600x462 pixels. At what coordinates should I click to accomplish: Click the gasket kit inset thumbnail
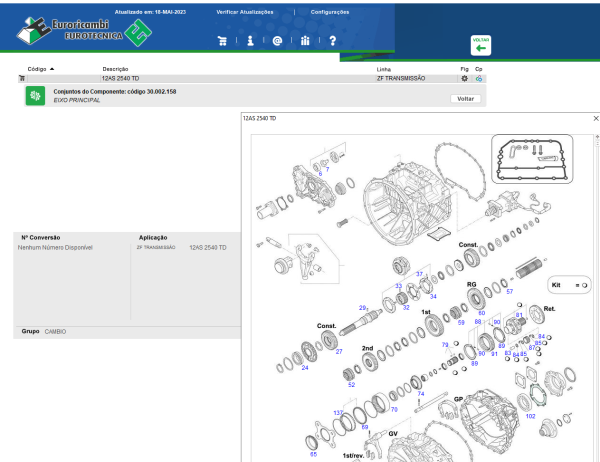pyautogui.click(x=532, y=159)
